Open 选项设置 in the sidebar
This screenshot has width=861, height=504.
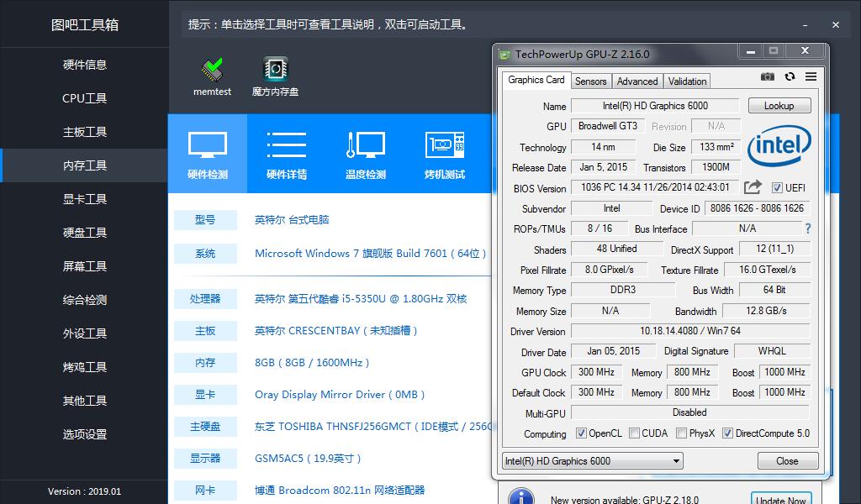click(x=85, y=434)
